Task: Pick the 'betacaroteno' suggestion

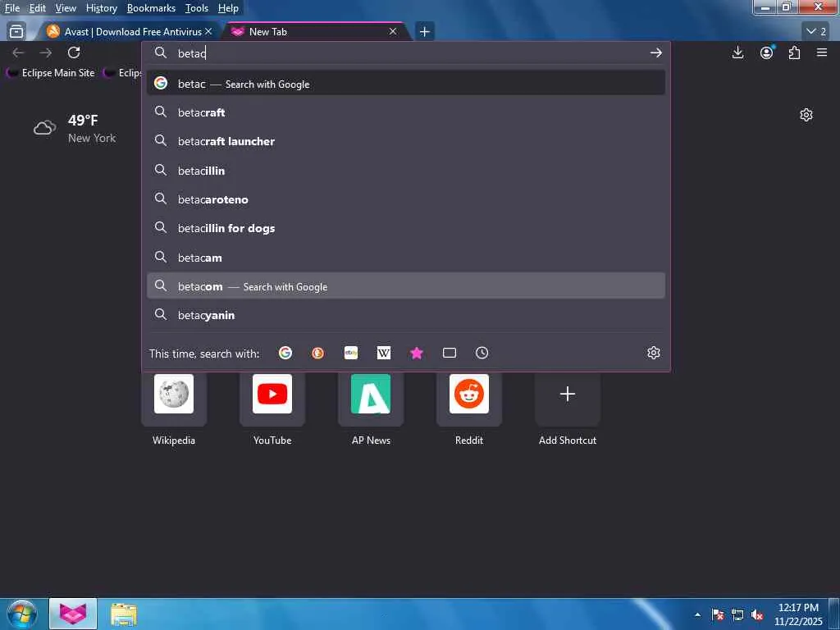Action: click(x=405, y=199)
